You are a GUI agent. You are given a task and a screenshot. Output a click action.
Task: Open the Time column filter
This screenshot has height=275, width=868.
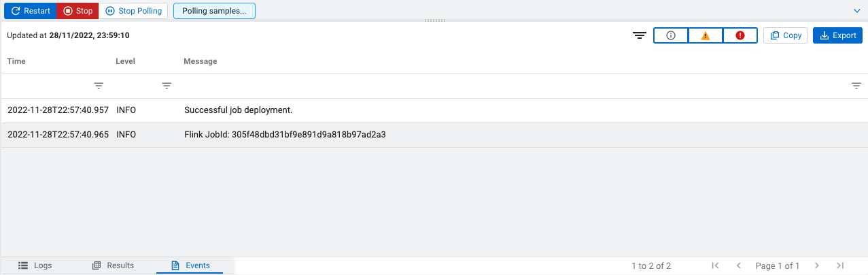tap(99, 86)
